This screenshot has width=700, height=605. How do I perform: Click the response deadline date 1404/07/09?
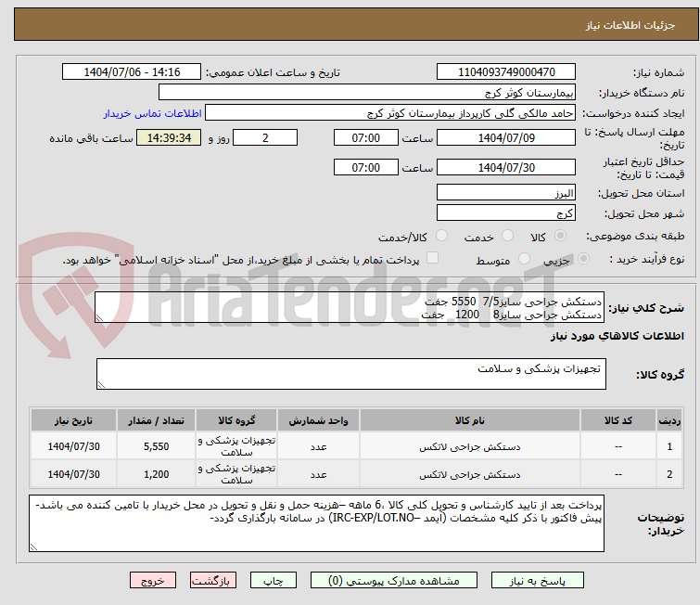point(506,137)
